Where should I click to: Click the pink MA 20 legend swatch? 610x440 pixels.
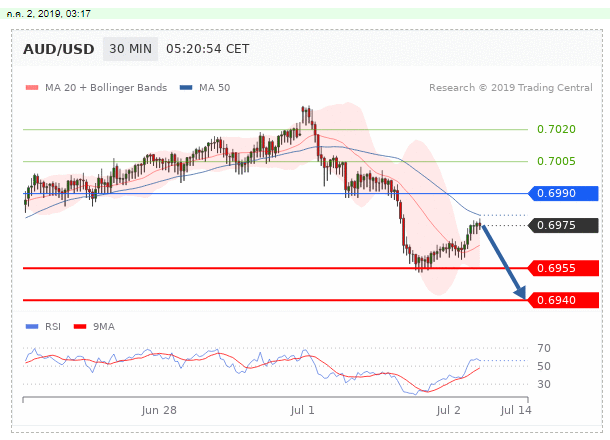click(x=32, y=88)
